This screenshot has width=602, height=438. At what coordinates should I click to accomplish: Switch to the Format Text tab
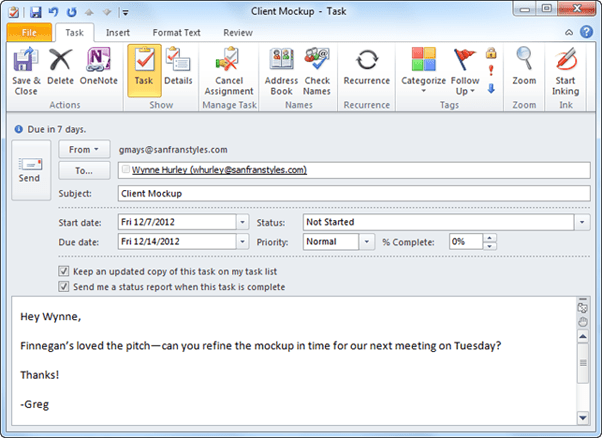tap(178, 32)
